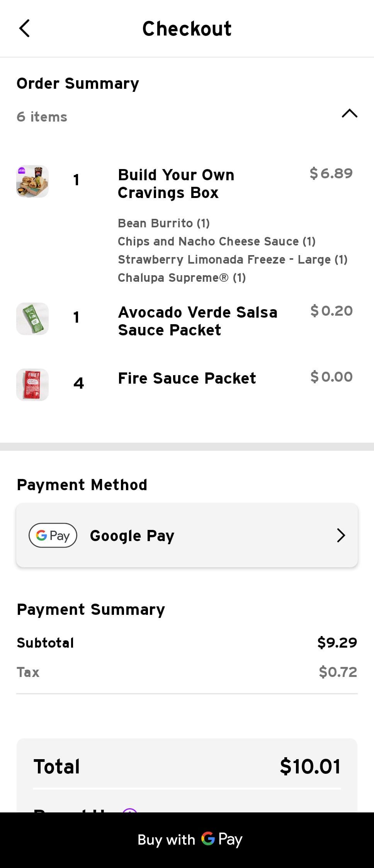Go back using the back arrow
This screenshot has width=374, height=868.
coord(24,29)
